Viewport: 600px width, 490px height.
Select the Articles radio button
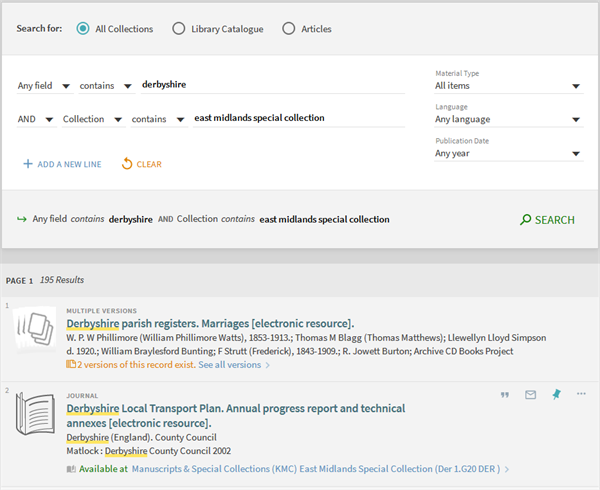pos(288,29)
